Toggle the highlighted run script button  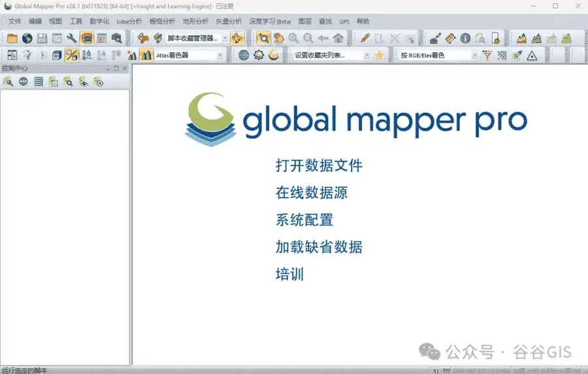(237, 38)
